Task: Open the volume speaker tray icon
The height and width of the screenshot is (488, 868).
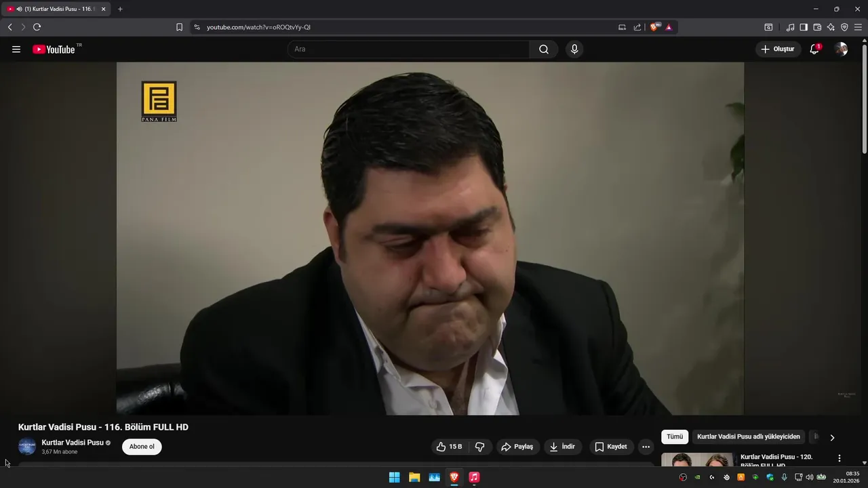Action: [x=810, y=477]
